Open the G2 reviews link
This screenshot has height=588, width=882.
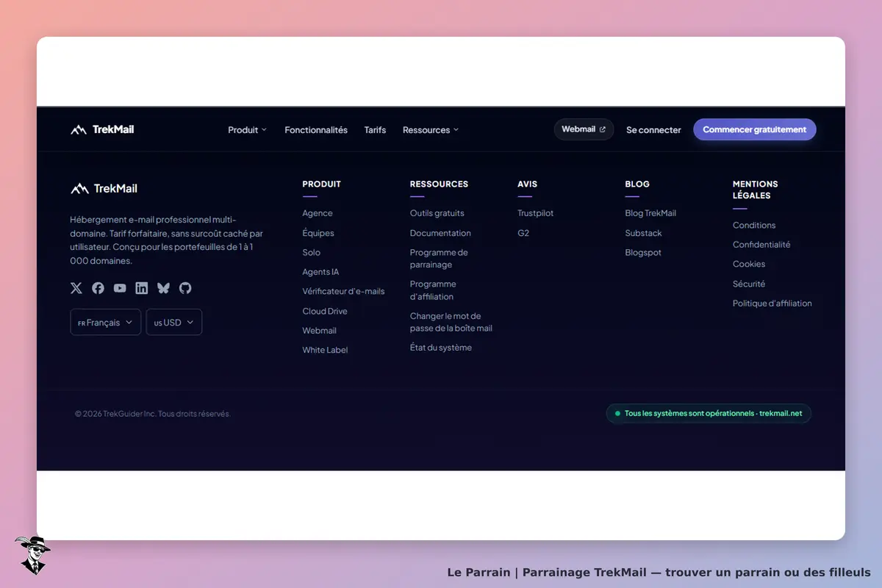(x=523, y=233)
